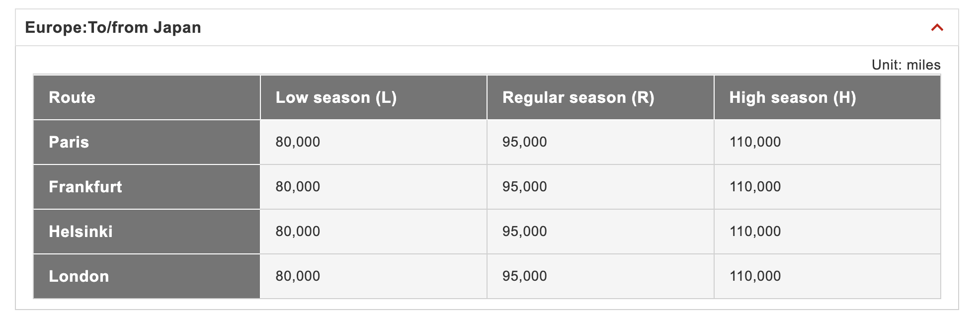Select the Paris route row header

click(x=69, y=142)
